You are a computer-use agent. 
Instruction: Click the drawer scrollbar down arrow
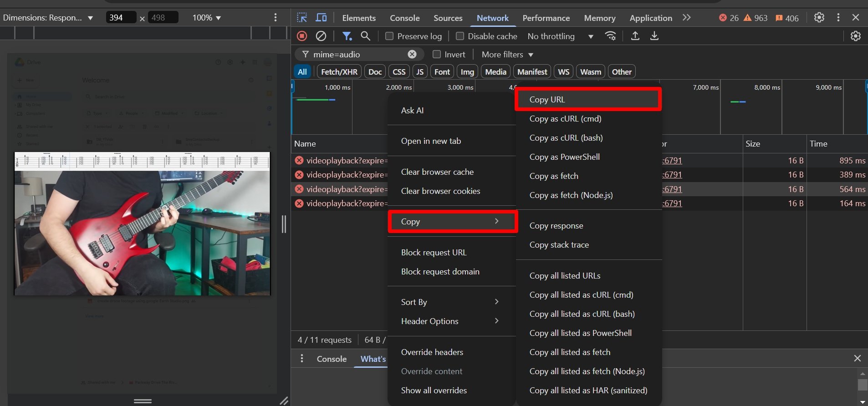(x=863, y=402)
